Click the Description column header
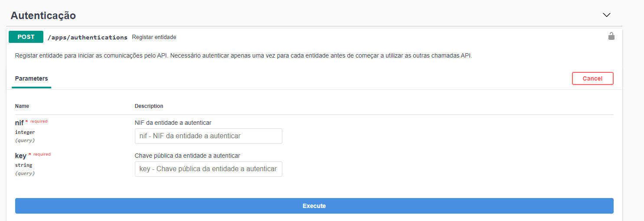Screen dimensions: 644x221 149,106
